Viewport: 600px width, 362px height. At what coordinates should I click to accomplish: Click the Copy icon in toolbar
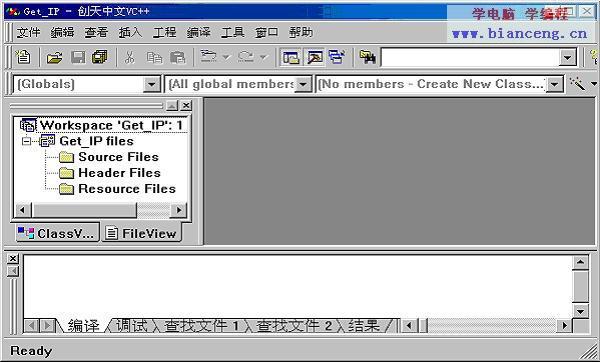point(154,58)
